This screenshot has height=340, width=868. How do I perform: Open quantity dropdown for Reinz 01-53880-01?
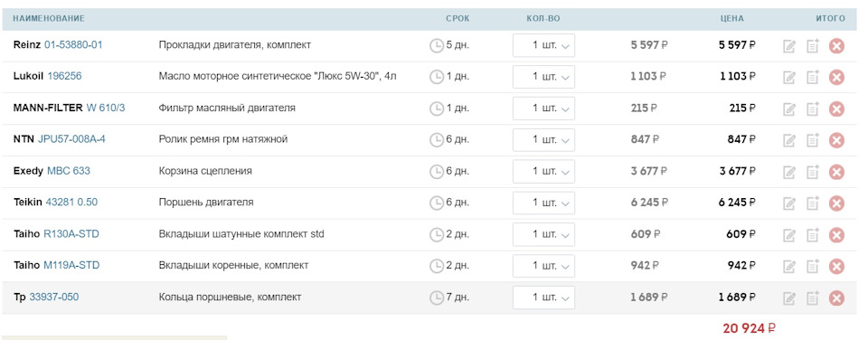[x=543, y=45]
